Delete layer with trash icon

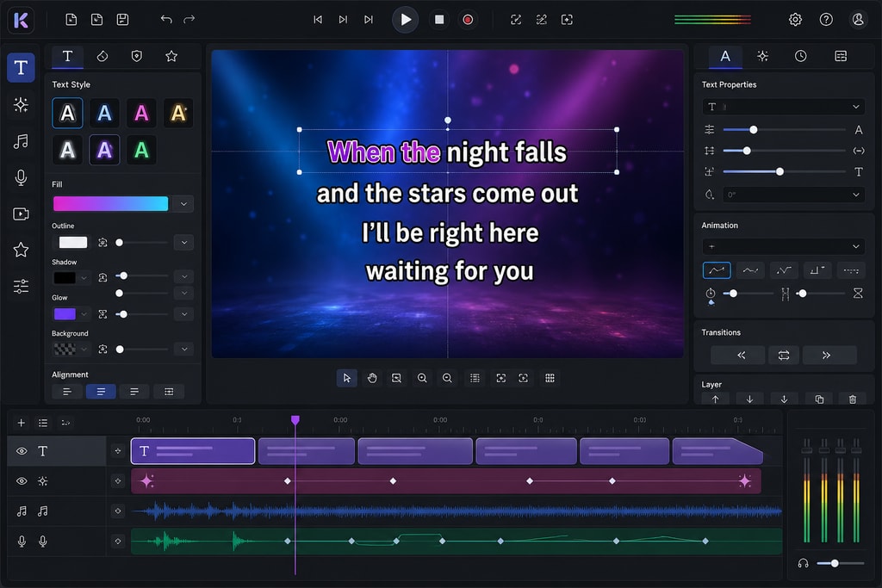pos(852,399)
